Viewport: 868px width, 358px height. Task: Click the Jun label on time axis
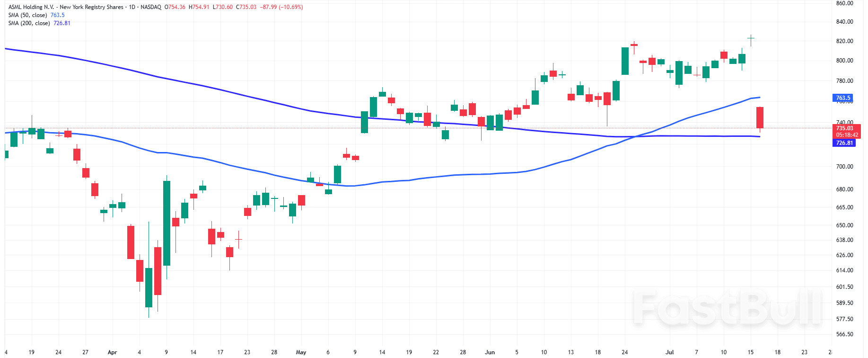click(x=490, y=352)
